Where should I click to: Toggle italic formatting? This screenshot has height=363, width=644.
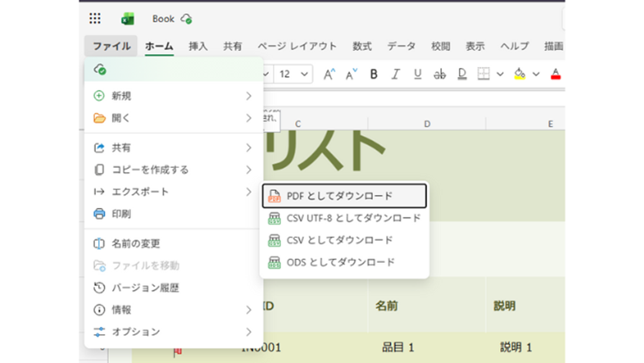[x=396, y=74]
